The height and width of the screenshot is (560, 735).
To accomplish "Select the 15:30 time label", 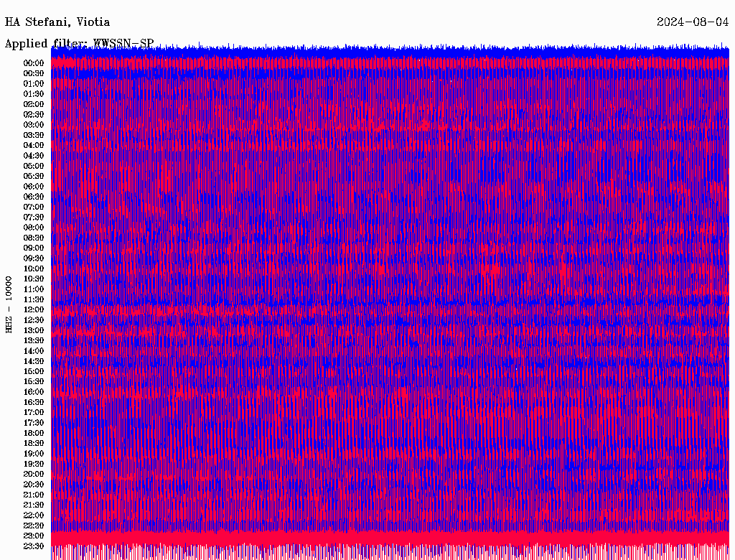I will 34,382.
